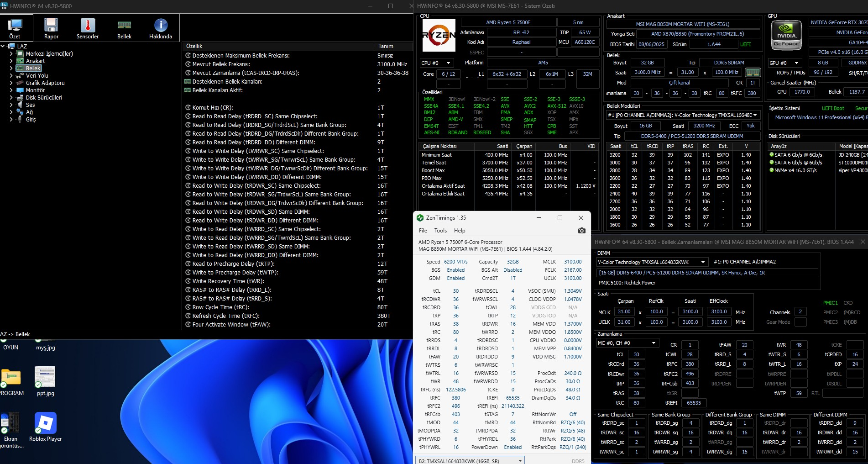Select Anakart in the tree
The height and width of the screenshot is (464, 868).
click(35, 61)
